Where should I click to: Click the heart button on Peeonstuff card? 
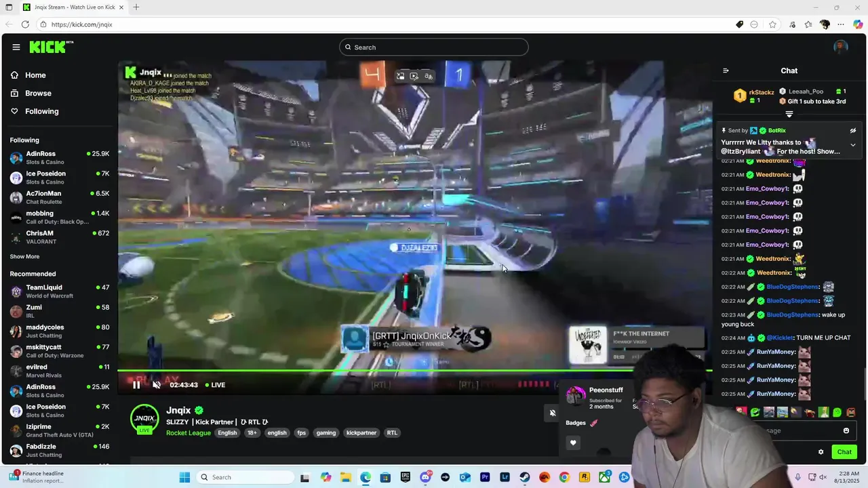pyautogui.click(x=573, y=443)
